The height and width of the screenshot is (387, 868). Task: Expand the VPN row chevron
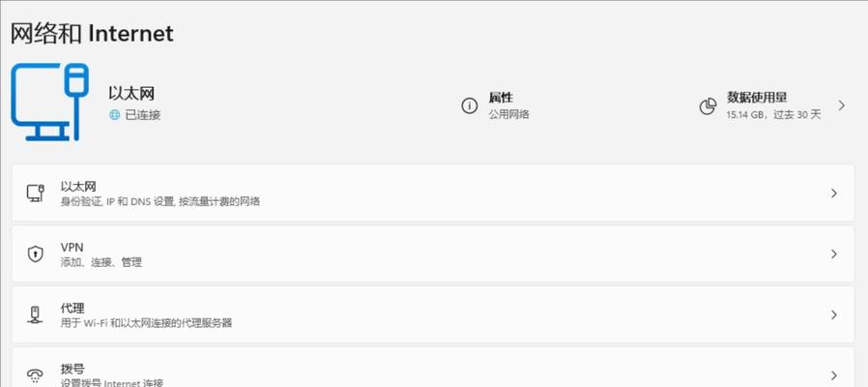pyautogui.click(x=833, y=253)
